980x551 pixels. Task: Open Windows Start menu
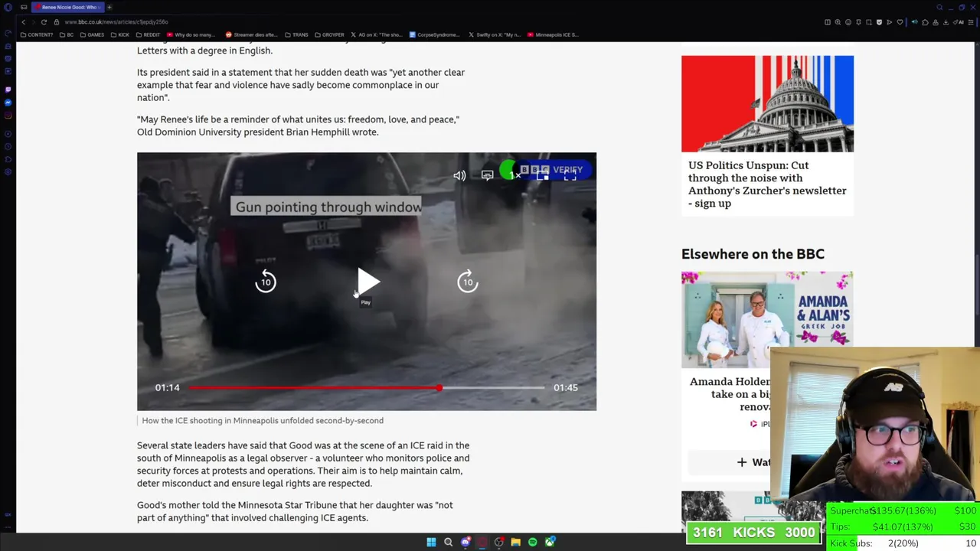[431, 542]
